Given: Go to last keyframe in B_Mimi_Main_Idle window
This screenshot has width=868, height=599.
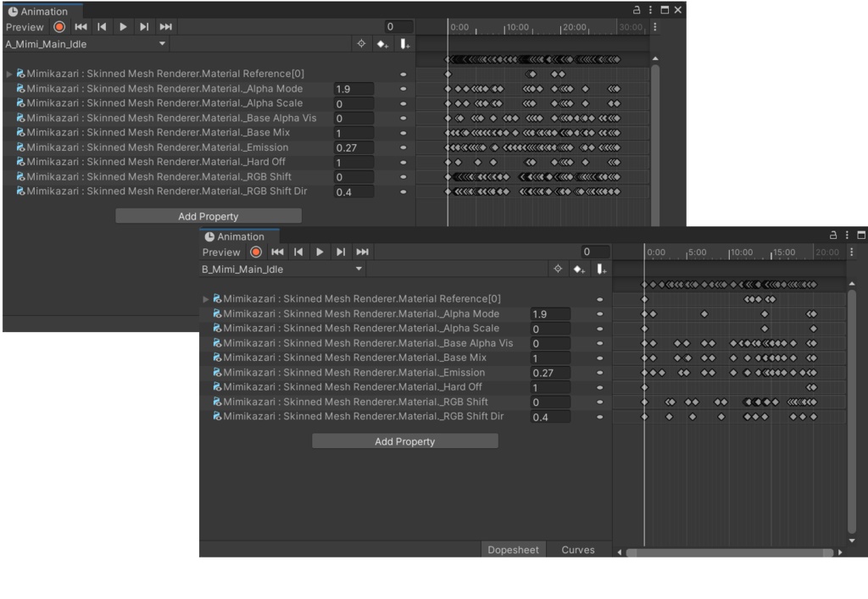Looking at the screenshot, I should 362,252.
